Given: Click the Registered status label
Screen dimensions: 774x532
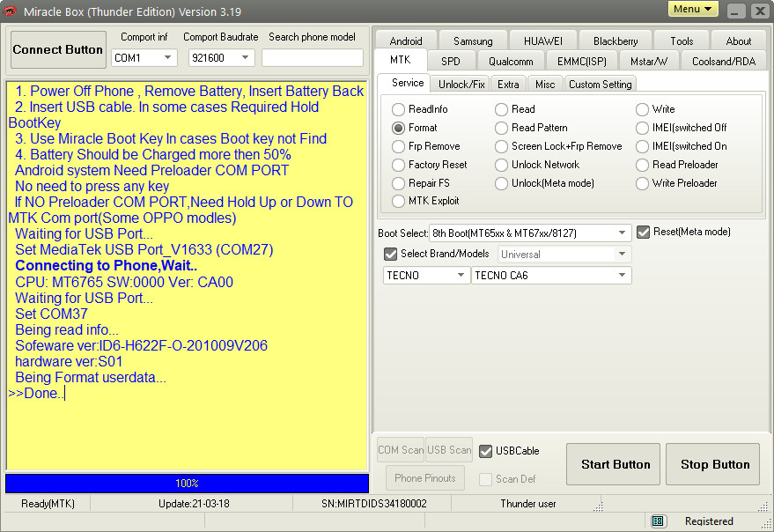Looking at the screenshot, I should click(709, 521).
